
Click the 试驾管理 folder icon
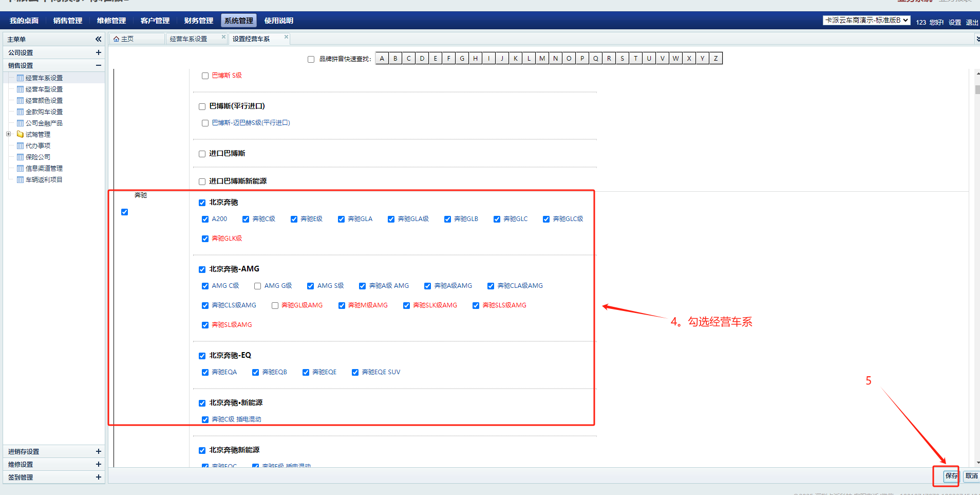(20, 134)
